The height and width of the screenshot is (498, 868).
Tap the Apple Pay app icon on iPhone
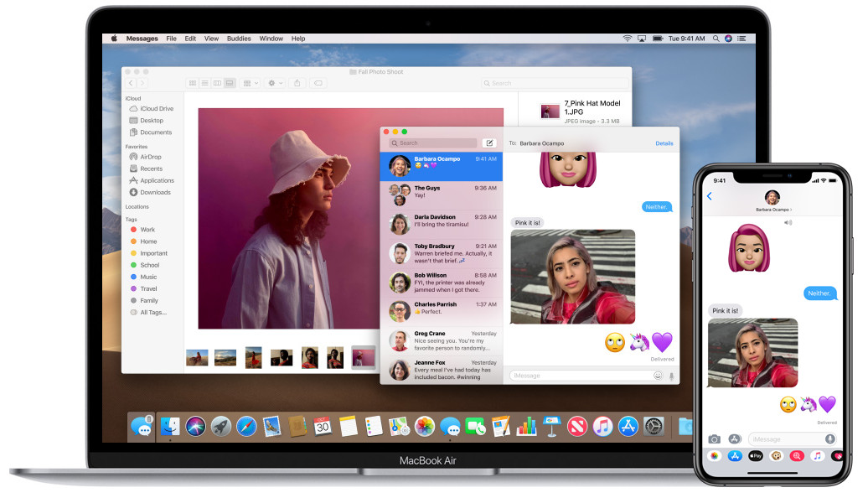(755, 456)
